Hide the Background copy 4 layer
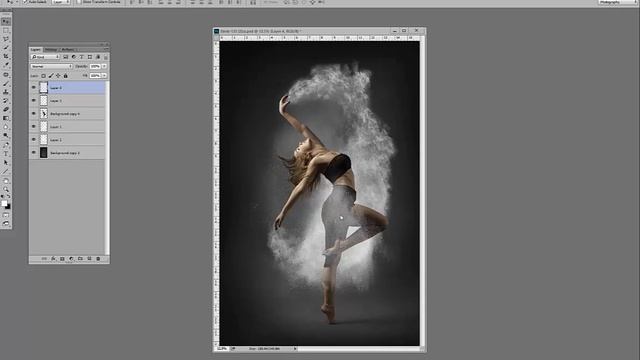Viewport: 640px width, 360px height. point(34,113)
